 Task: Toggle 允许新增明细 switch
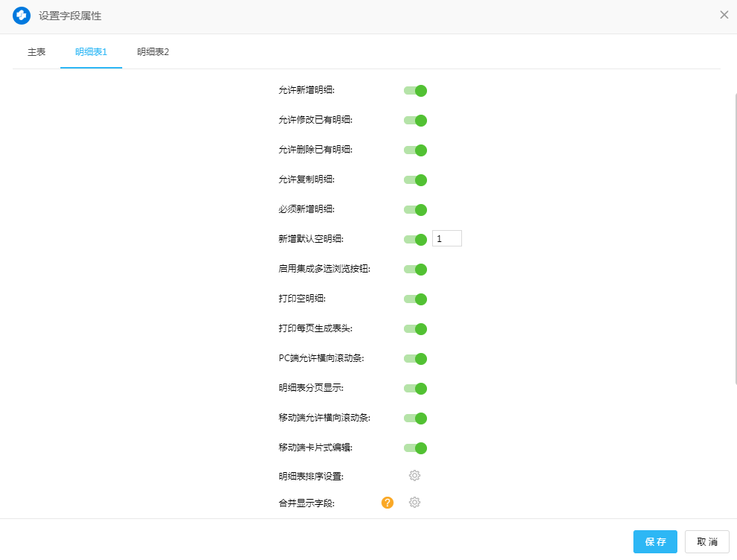415,91
